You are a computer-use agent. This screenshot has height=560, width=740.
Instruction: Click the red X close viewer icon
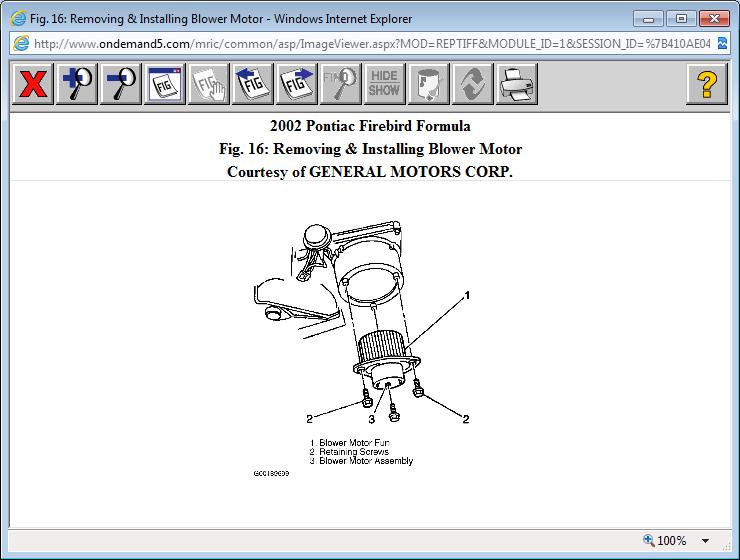pyautogui.click(x=33, y=84)
